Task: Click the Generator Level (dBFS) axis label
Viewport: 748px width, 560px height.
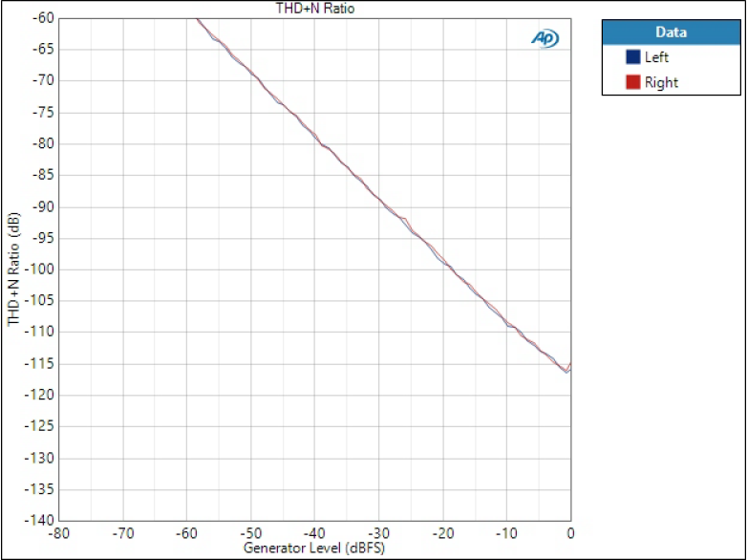Action: tap(314, 548)
